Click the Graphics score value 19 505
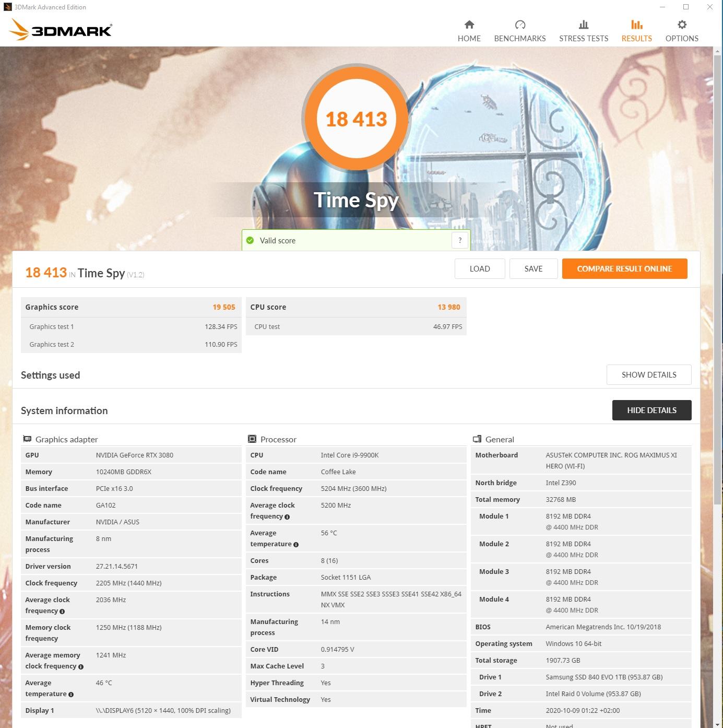723x728 pixels. point(224,307)
